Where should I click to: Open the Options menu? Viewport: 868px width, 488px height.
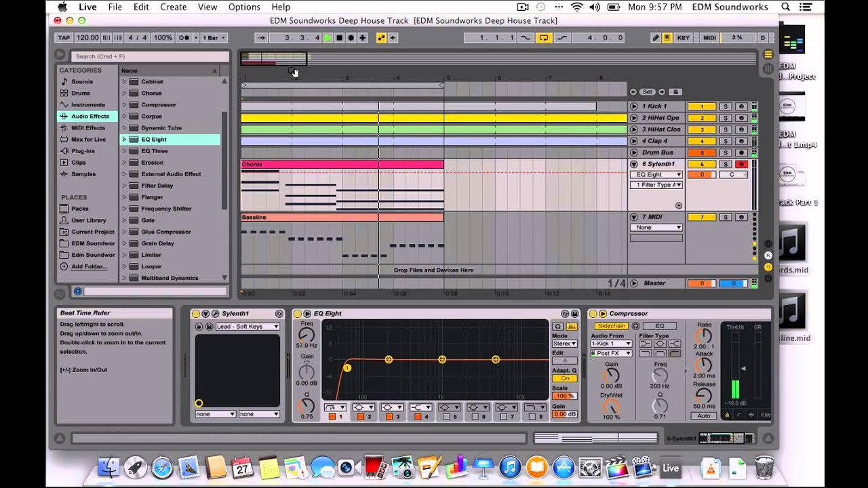[244, 7]
